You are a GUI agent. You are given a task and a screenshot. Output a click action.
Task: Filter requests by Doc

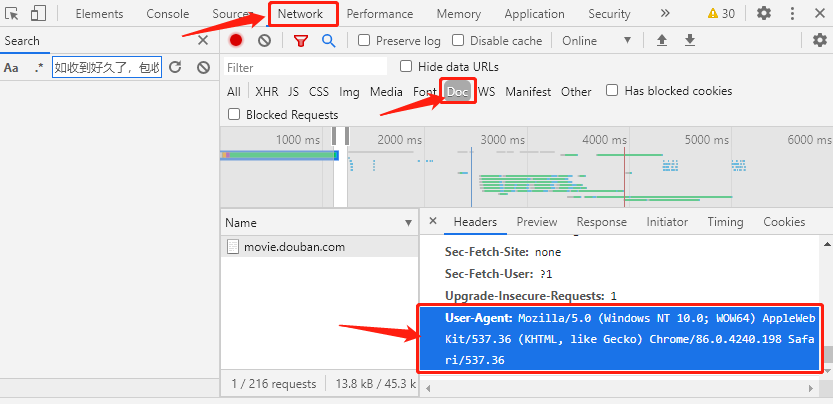tap(457, 91)
